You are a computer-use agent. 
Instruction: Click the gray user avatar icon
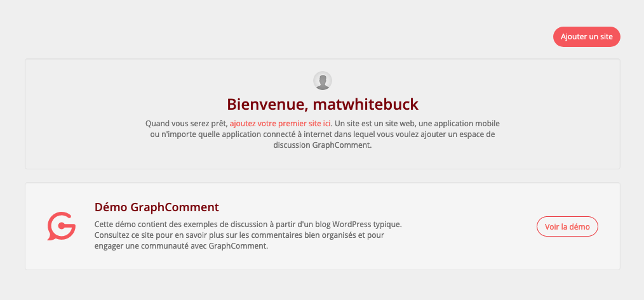coord(323,81)
